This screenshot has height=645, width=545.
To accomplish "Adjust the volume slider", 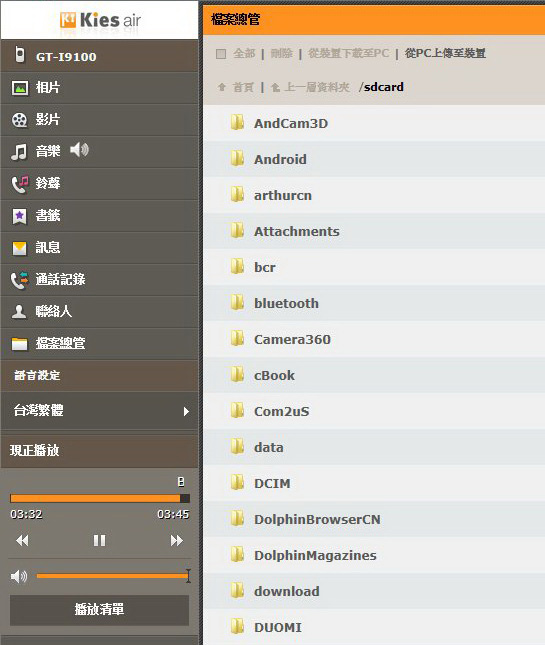I will pos(113,576).
